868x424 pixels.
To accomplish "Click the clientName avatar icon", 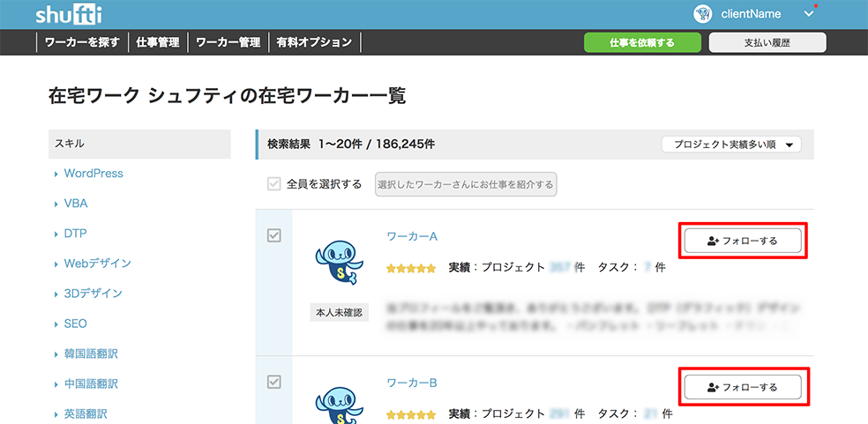I will [702, 14].
